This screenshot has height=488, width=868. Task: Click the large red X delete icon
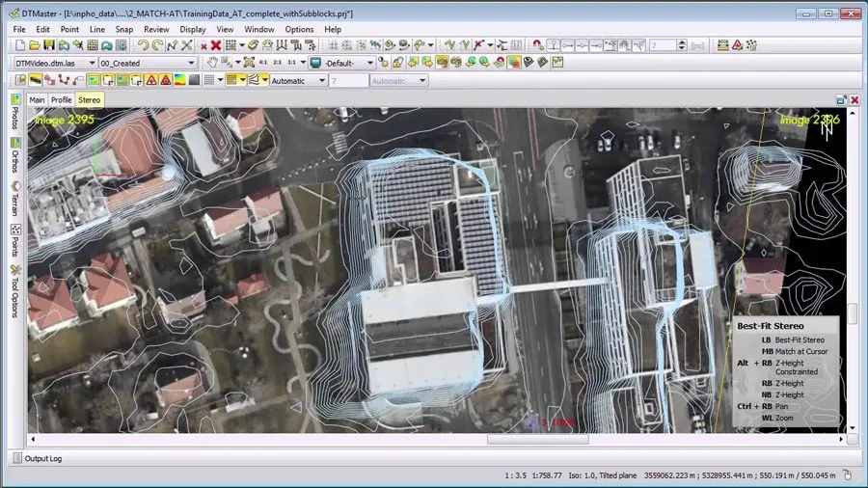click(x=216, y=45)
